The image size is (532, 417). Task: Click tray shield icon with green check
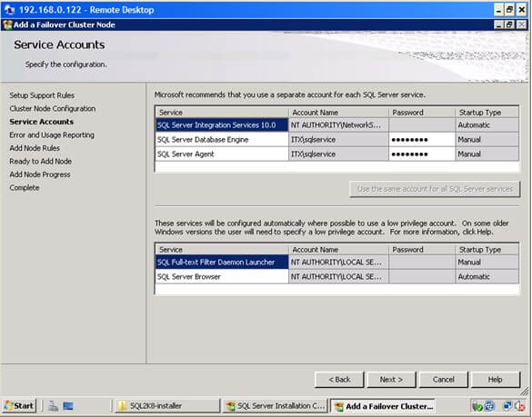click(477, 406)
